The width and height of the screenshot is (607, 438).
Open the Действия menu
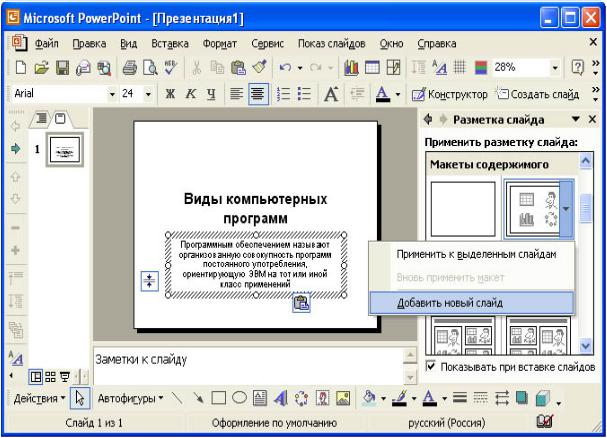[x=39, y=398]
